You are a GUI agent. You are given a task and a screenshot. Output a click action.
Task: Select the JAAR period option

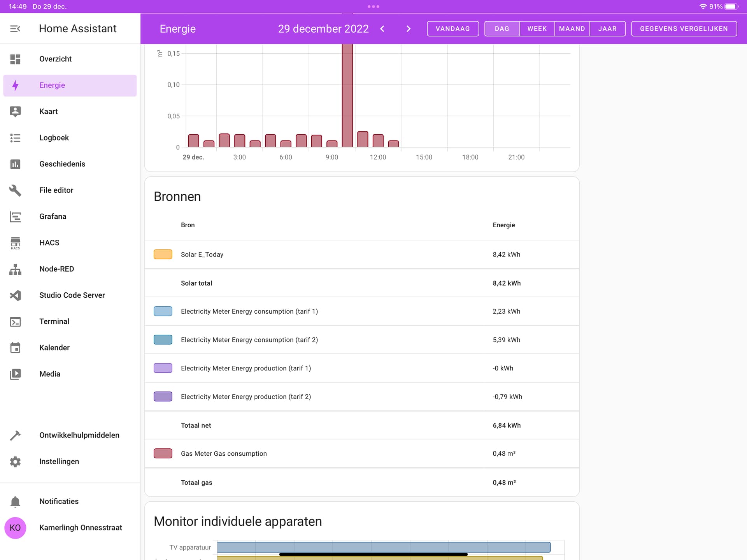pyautogui.click(x=607, y=29)
